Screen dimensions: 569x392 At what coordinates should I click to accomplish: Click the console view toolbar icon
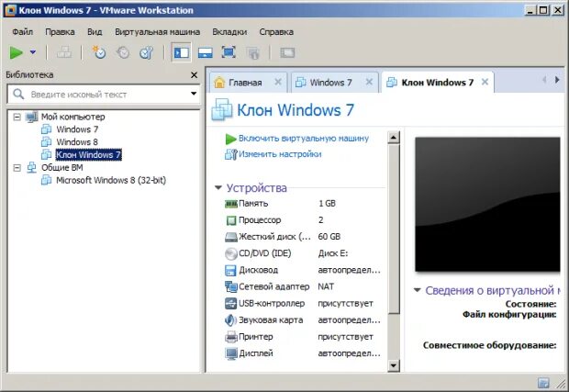point(287,53)
